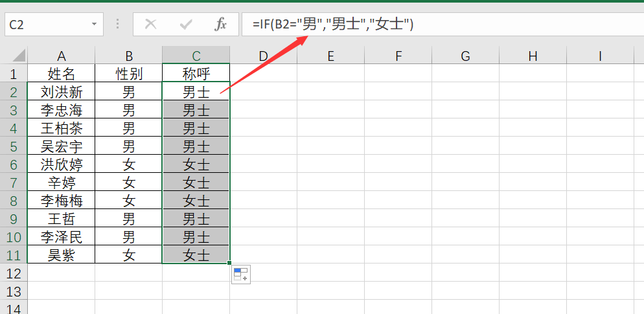Expand the Name Box dropdown arrow
The width and height of the screenshot is (644, 314).
95,25
